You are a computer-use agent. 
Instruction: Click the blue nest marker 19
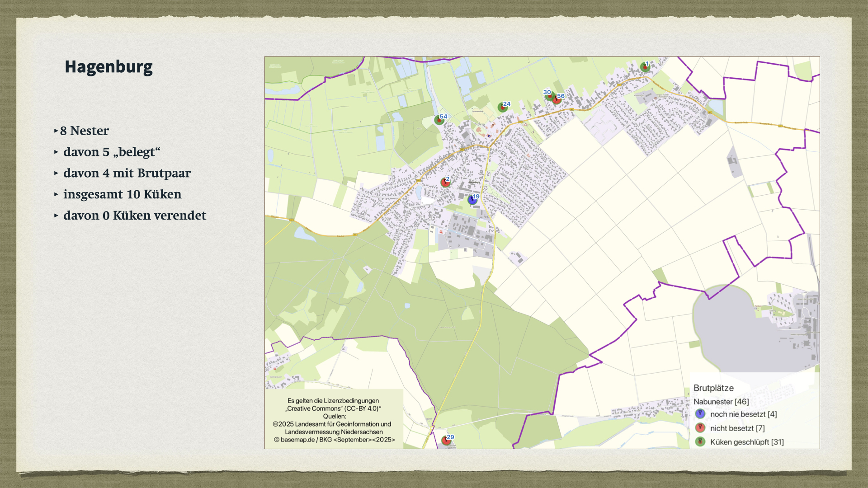point(472,199)
